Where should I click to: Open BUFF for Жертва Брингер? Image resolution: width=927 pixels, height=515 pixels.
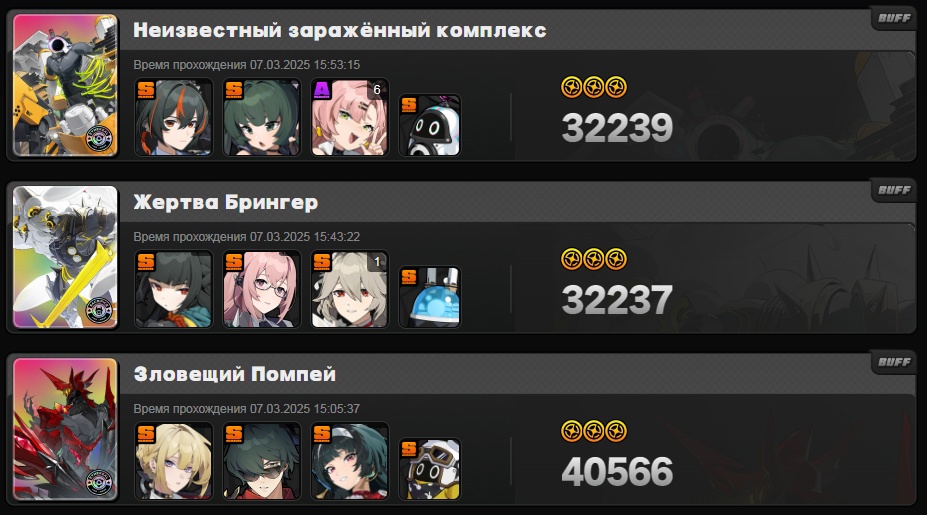pyautogui.click(x=894, y=190)
